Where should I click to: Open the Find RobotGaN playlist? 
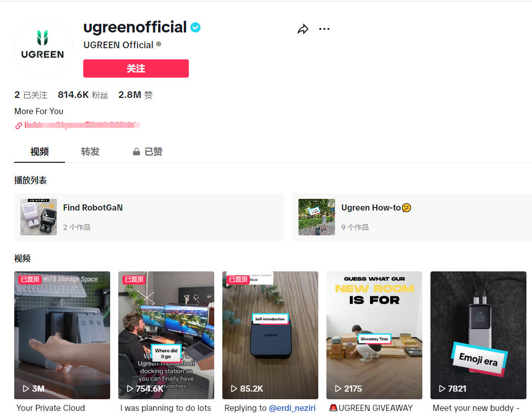click(149, 217)
